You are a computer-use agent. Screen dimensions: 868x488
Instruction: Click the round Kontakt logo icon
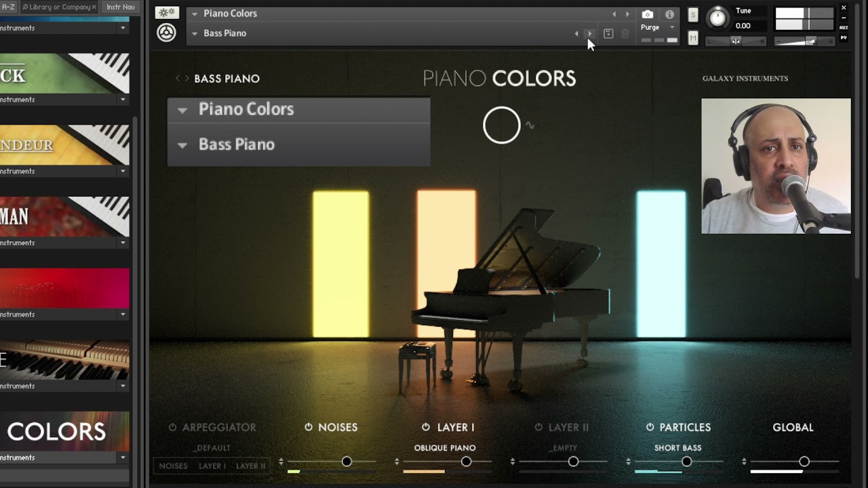(x=166, y=32)
